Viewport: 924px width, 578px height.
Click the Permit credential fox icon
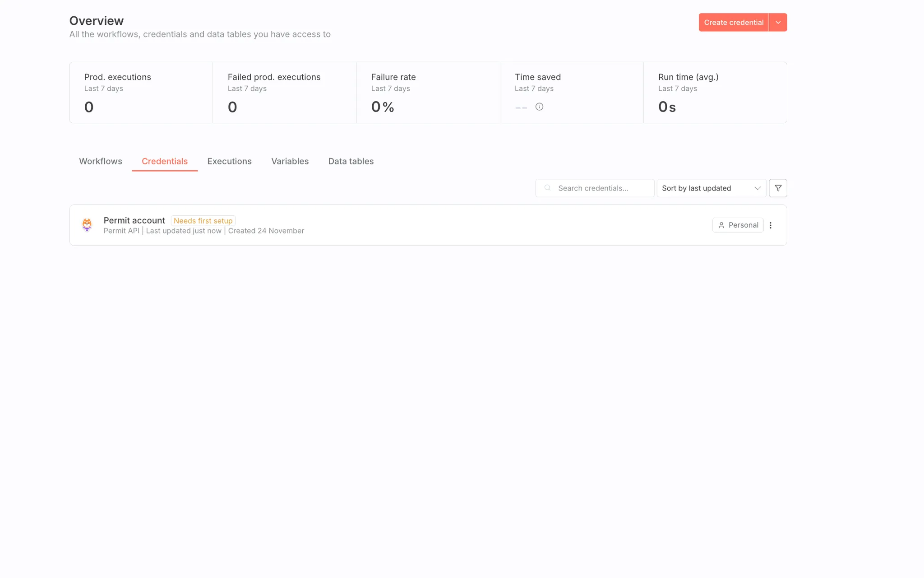click(x=87, y=224)
